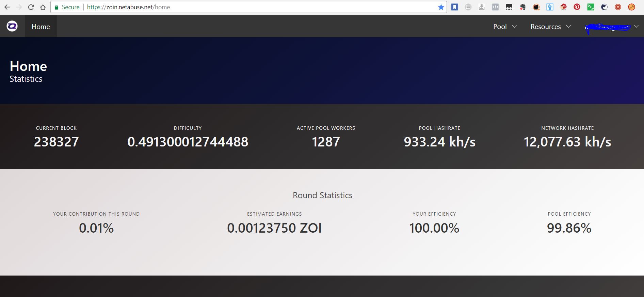The height and width of the screenshot is (297, 644).
Task: Open the orange hammer extension icon
Action: (x=631, y=7)
